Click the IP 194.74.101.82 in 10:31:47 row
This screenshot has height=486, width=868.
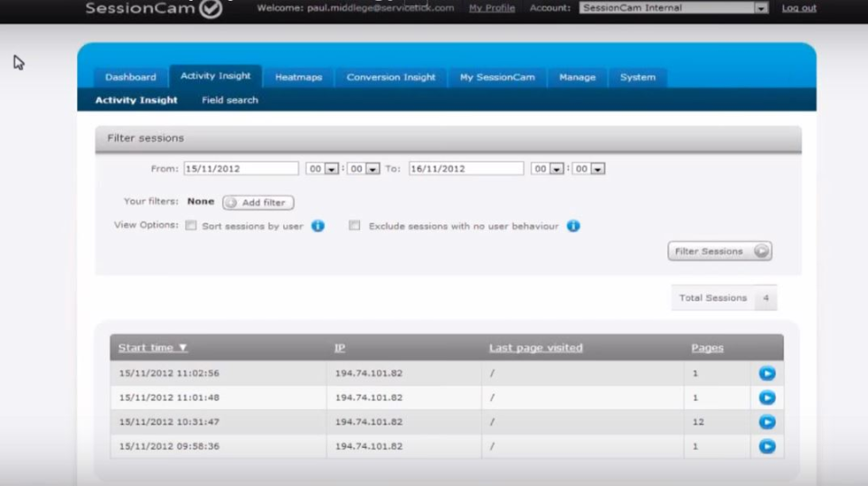pyautogui.click(x=369, y=422)
